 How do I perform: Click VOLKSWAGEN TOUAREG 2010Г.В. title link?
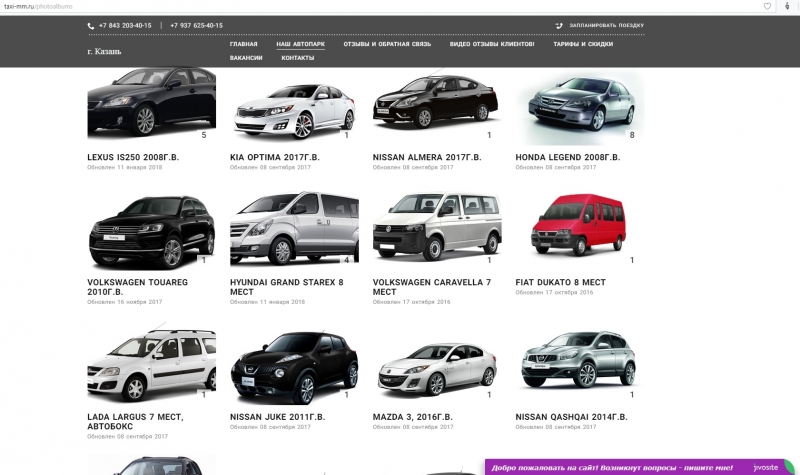[138, 287]
